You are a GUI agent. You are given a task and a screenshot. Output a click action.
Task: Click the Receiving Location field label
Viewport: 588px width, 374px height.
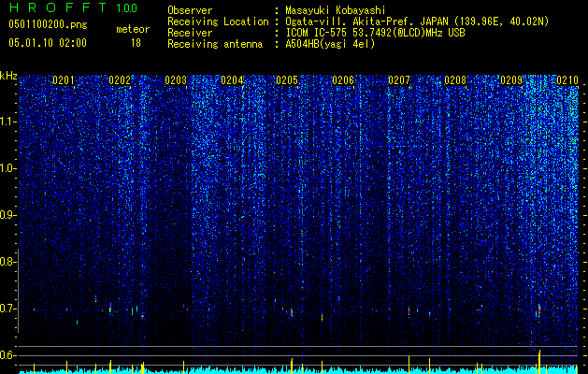tap(218, 22)
